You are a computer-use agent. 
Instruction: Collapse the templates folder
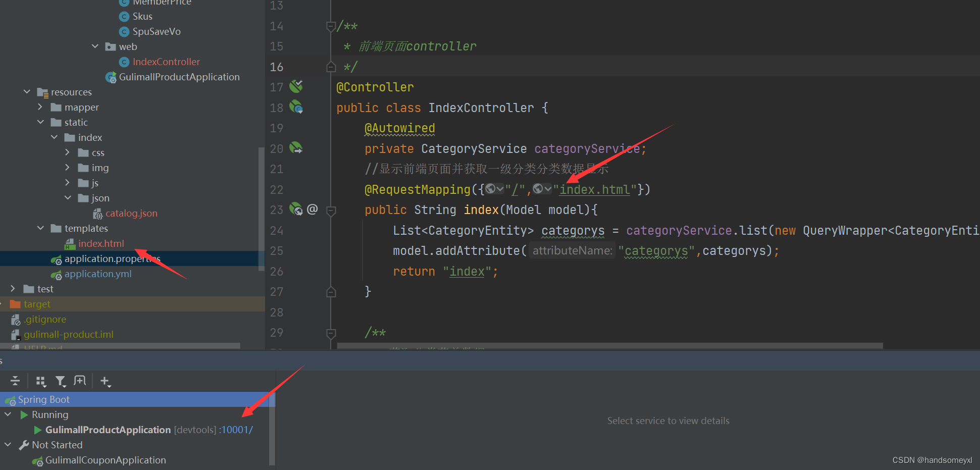pos(41,228)
